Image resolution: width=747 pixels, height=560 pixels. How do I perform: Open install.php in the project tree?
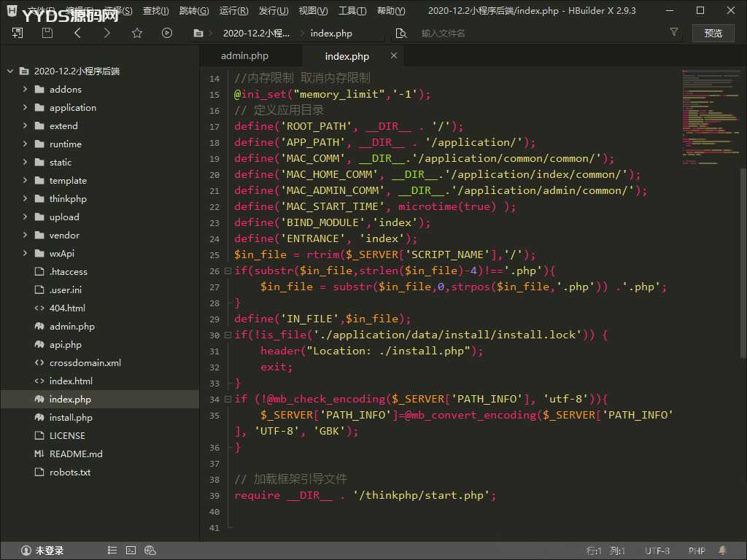71,417
